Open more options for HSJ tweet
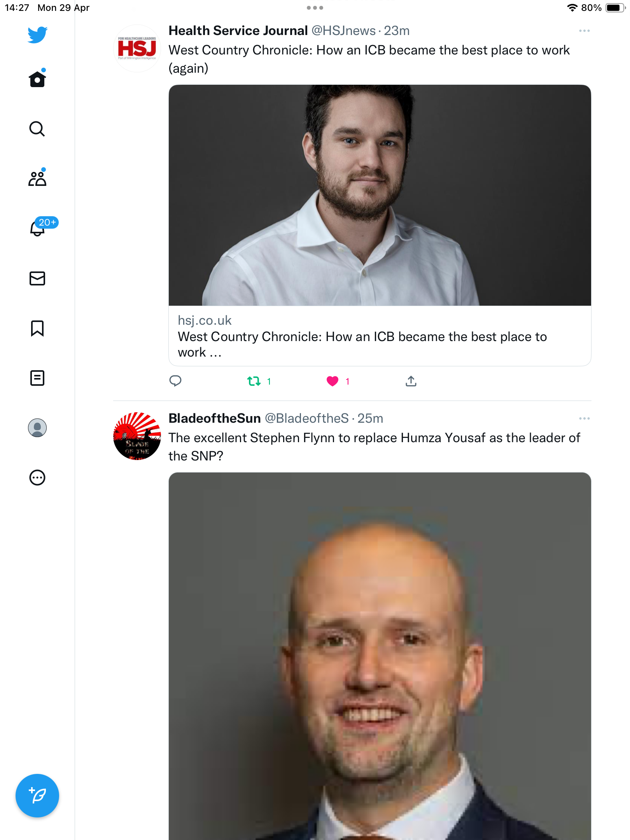 click(584, 31)
